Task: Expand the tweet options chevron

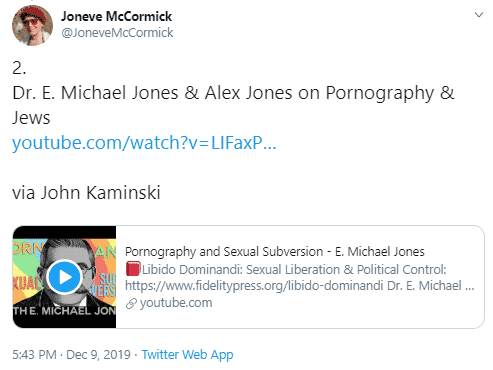Action: (x=479, y=15)
